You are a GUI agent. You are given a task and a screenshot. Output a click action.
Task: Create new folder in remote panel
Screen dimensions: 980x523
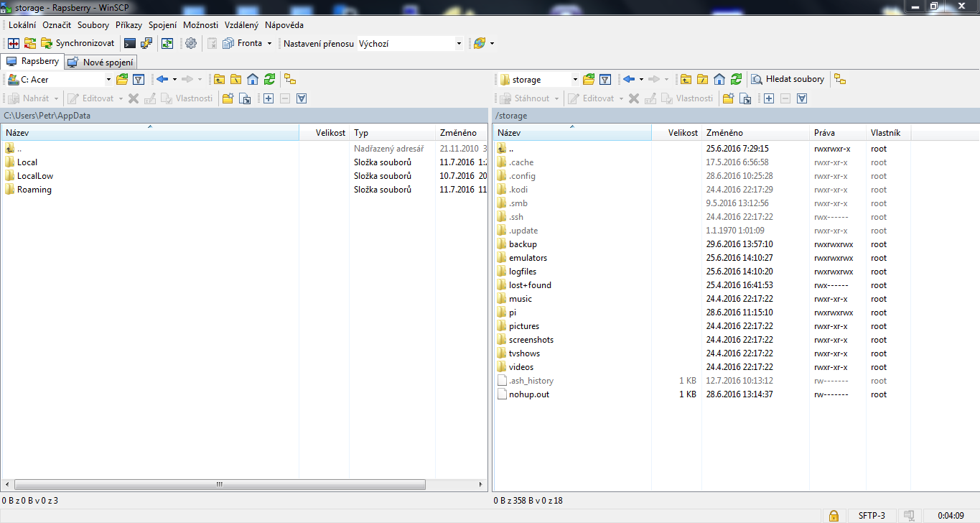coord(728,98)
